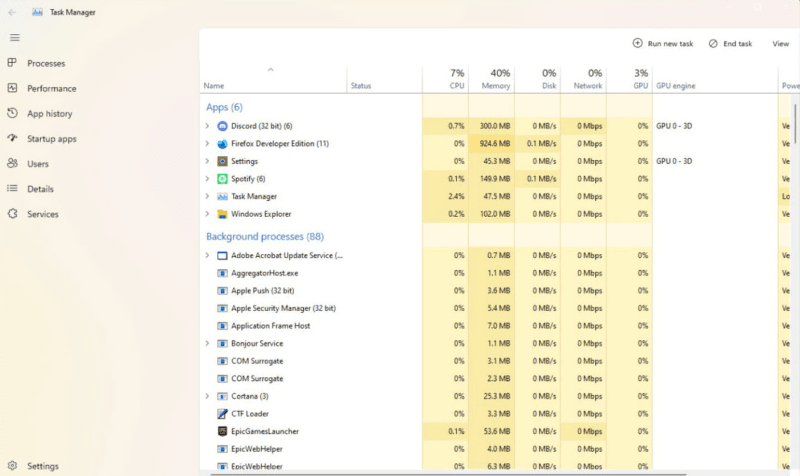Image resolution: width=800 pixels, height=476 pixels.
Task: Select the App history sidebar icon
Action: click(12, 113)
